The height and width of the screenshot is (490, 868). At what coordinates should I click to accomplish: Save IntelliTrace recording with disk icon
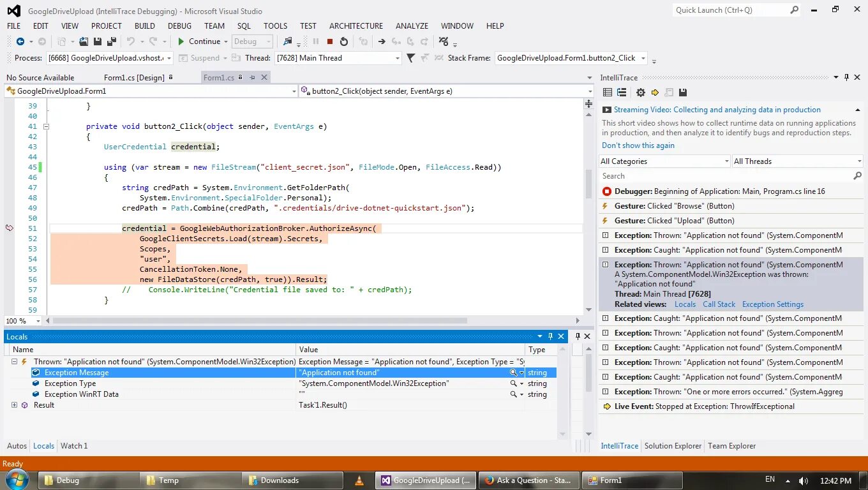(x=683, y=93)
